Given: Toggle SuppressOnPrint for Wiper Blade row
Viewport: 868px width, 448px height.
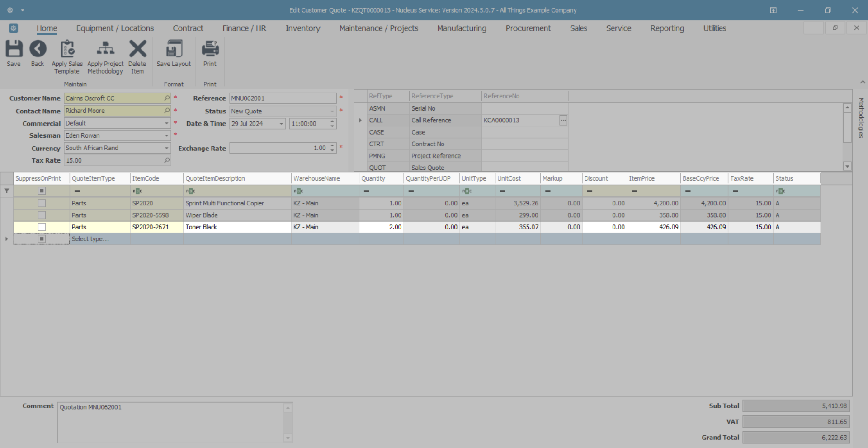Looking at the screenshot, I should 42,215.
